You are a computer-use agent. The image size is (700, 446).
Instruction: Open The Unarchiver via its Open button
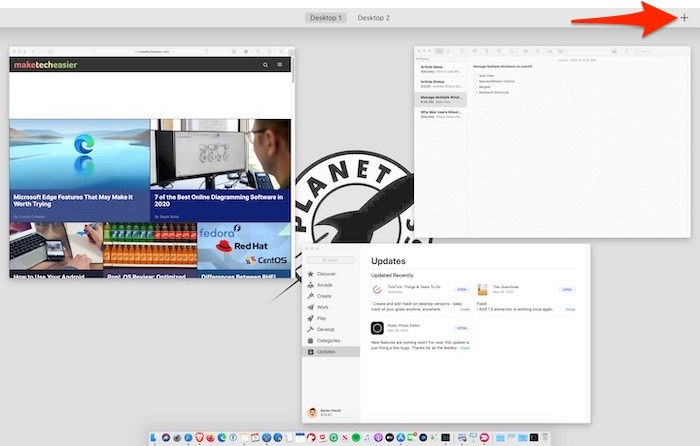pos(567,289)
